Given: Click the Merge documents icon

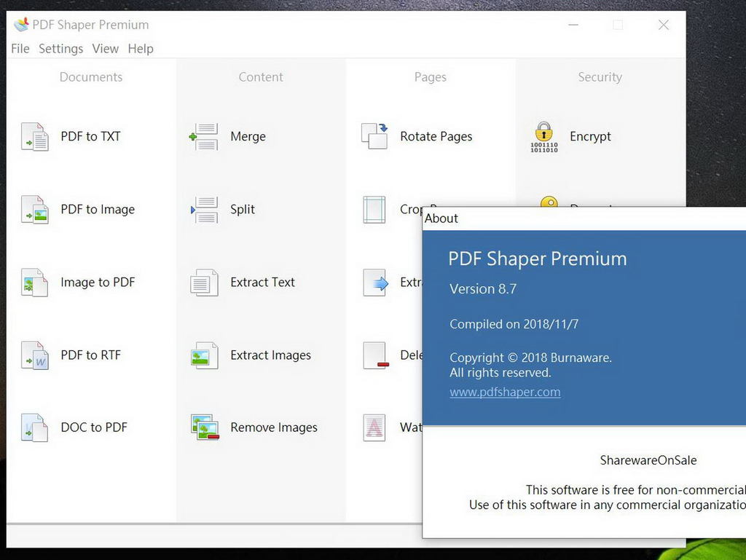Looking at the screenshot, I should point(204,136).
